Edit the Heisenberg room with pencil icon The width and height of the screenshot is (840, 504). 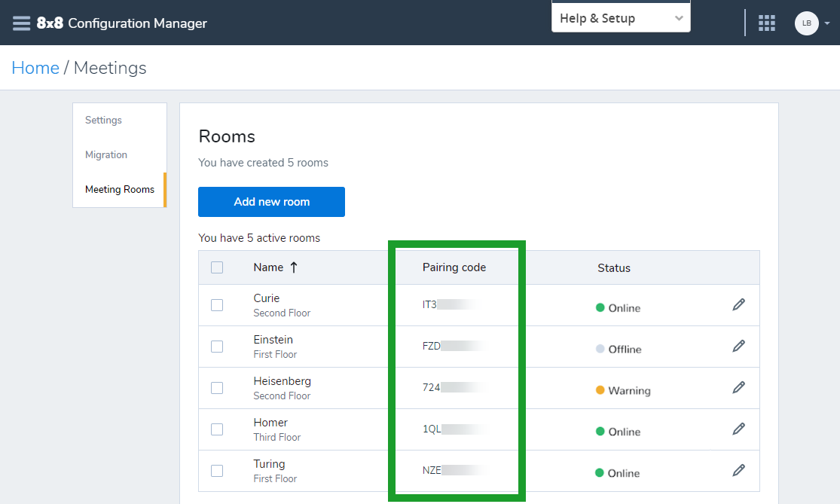pos(738,387)
